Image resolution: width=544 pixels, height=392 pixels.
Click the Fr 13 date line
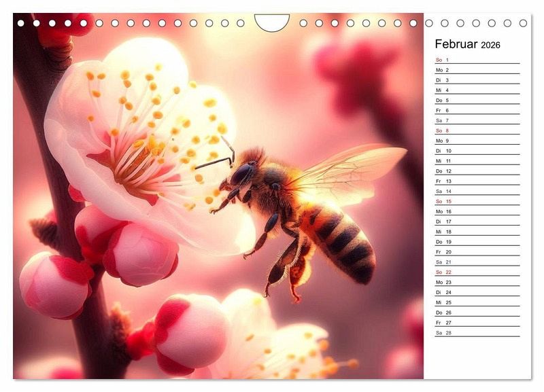476,181
